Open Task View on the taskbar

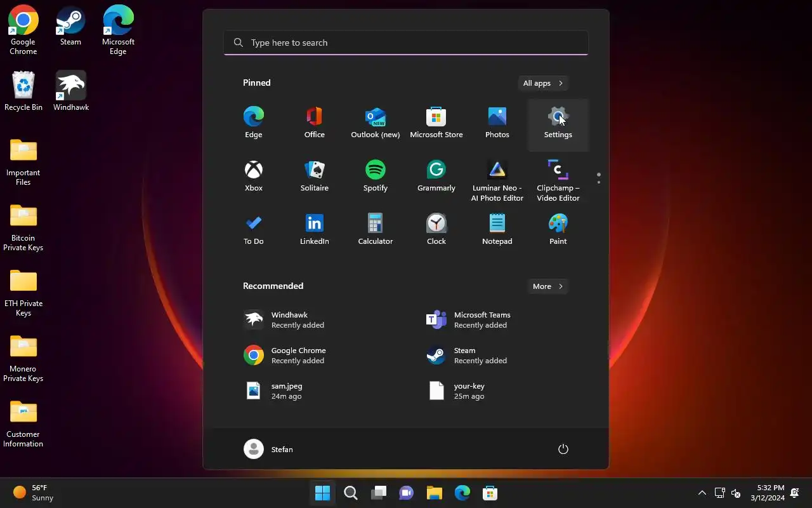click(379, 493)
